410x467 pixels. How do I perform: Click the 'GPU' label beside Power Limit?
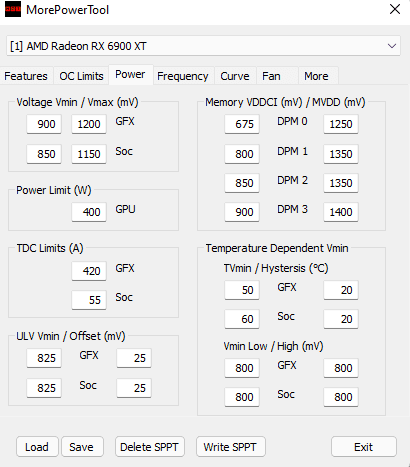pyautogui.click(x=125, y=209)
